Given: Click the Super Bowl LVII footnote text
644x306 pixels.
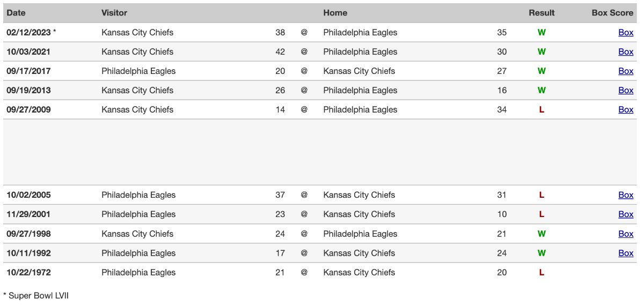Looking at the screenshot, I should click(x=36, y=296).
